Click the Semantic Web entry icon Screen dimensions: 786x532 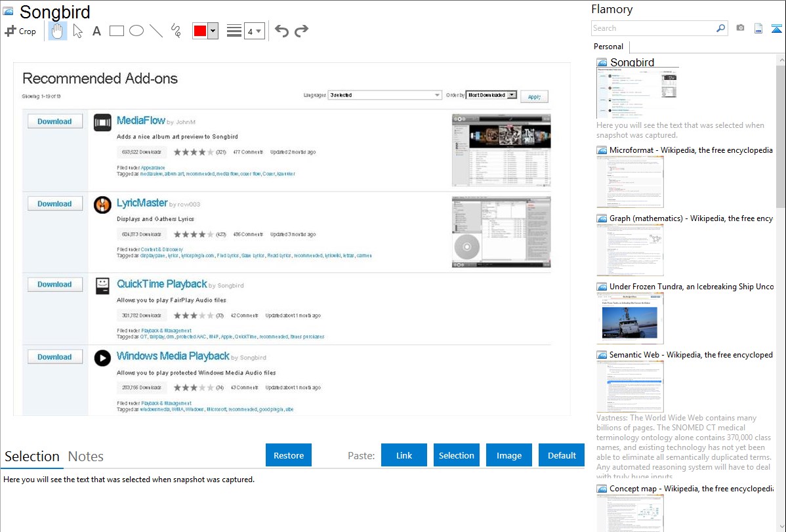click(x=602, y=355)
